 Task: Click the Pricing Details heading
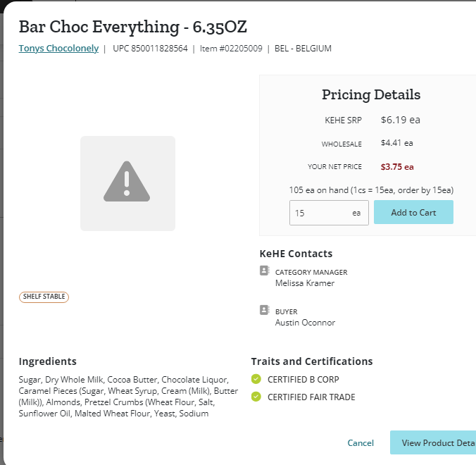(371, 95)
